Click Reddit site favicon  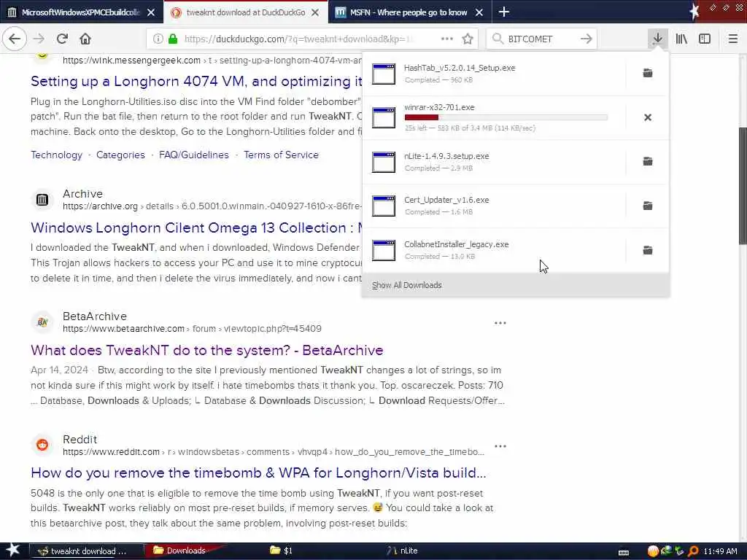click(42, 445)
